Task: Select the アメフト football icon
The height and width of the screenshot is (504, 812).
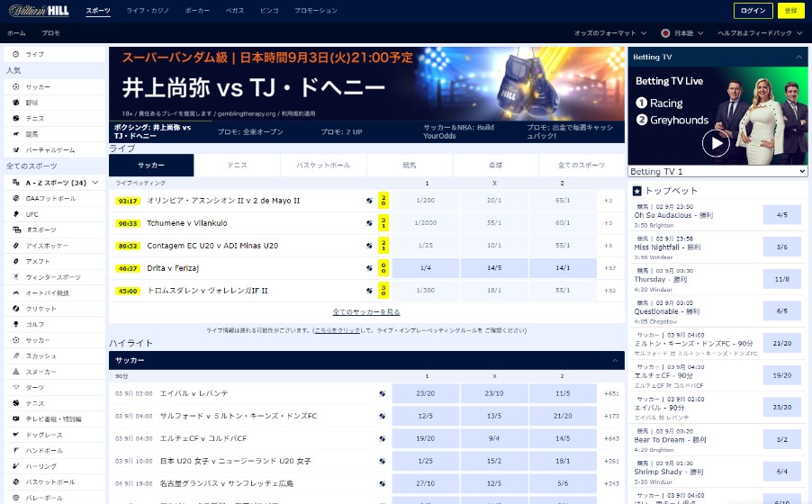Action: [15, 261]
